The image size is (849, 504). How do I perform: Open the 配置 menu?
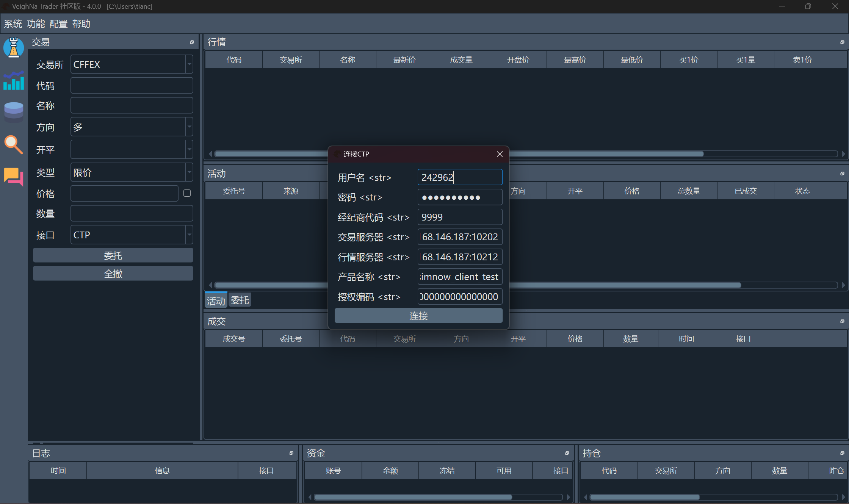point(58,24)
